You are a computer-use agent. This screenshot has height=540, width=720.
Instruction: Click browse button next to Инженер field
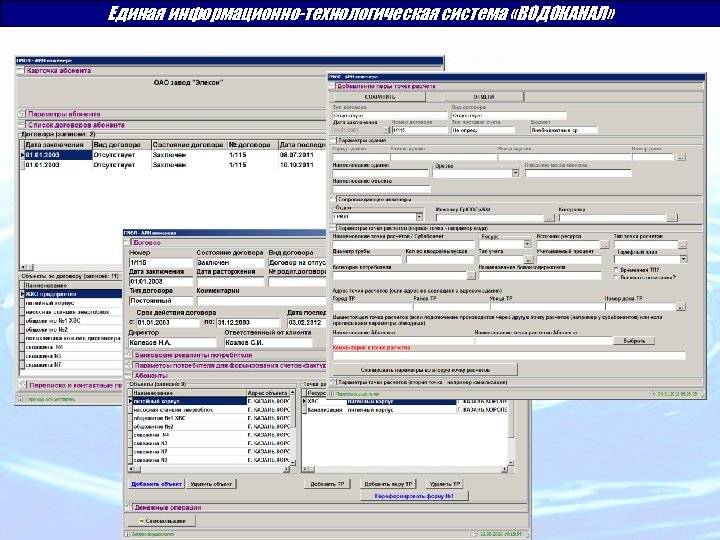click(550, 218)
